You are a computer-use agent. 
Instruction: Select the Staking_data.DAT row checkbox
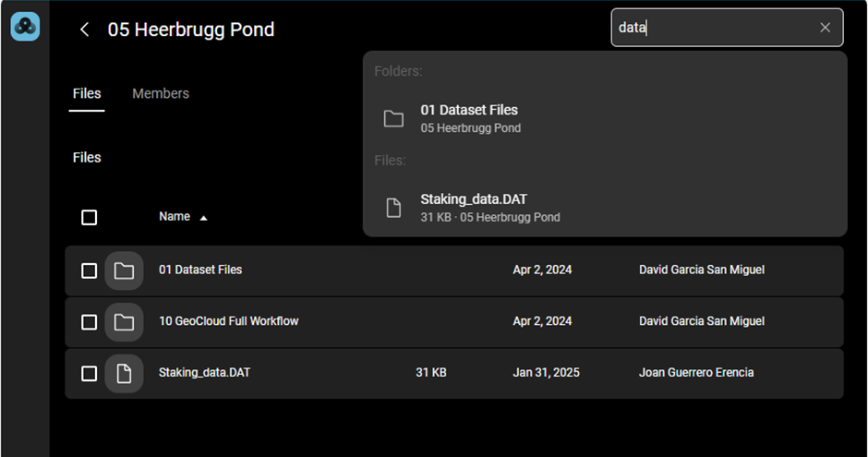[x=89, y=374]
